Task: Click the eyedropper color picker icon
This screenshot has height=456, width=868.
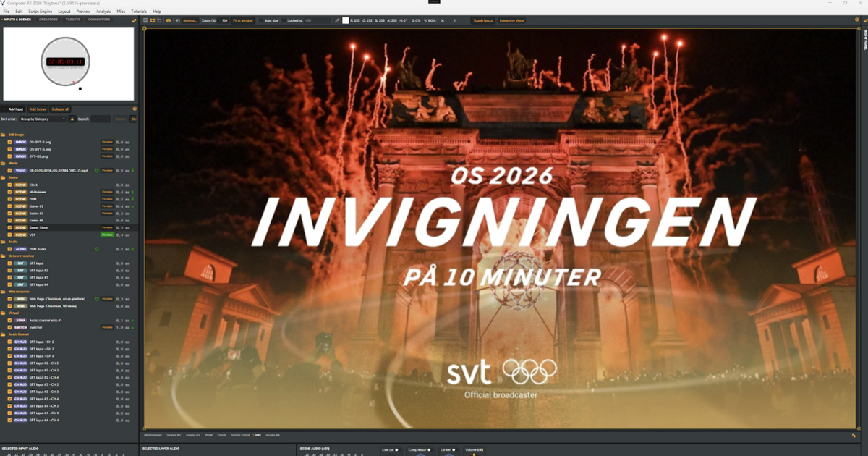Action: pos(337,20)
